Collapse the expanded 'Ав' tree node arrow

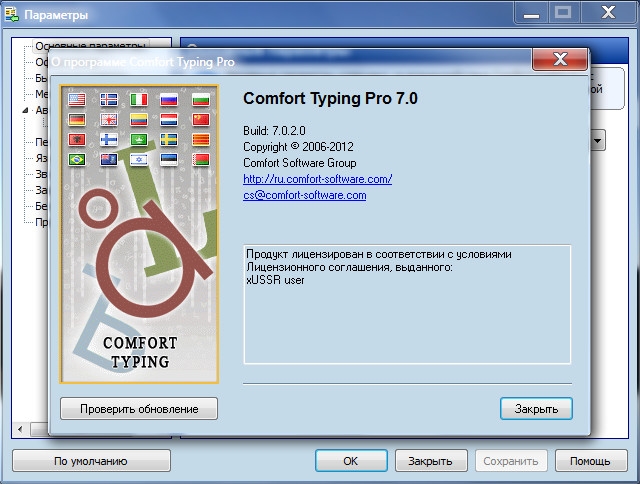(26, 110)
